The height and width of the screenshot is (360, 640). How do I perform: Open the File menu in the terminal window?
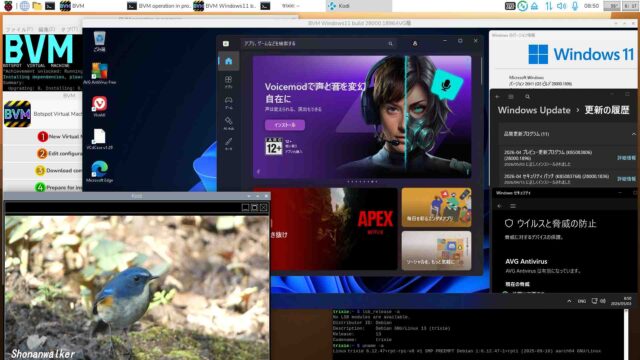[18, 29]
